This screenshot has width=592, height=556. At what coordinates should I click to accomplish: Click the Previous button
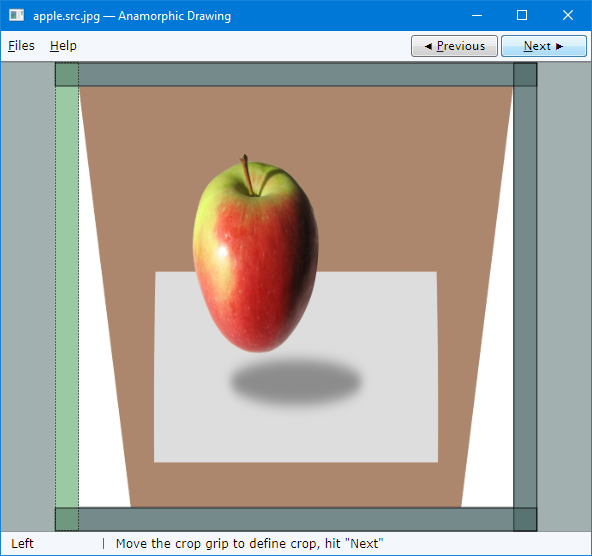pyautogui.click(x=454, y=46)
